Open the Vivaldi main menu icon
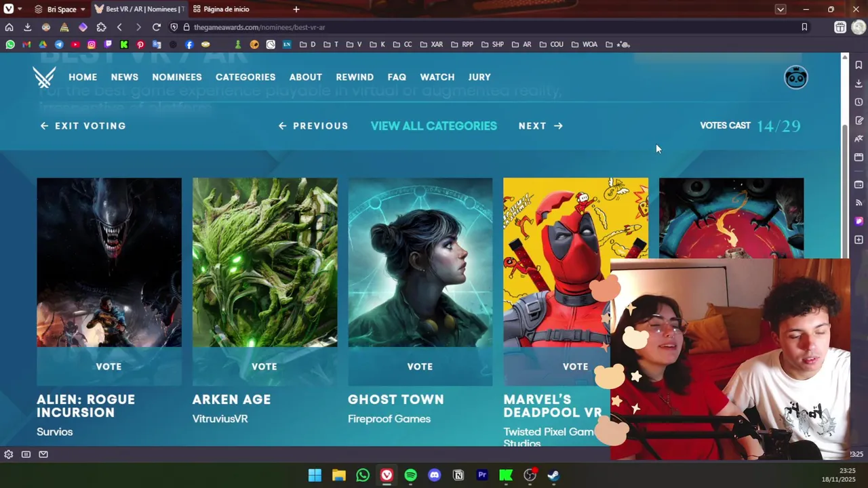The image size is (868, 488). [8, 9]
